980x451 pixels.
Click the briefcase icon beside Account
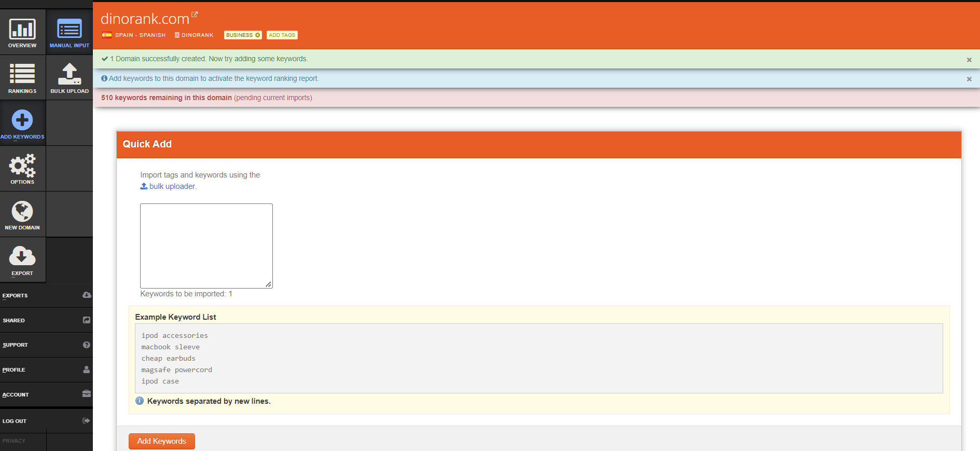pyautogui.click(x=87, y=394)
